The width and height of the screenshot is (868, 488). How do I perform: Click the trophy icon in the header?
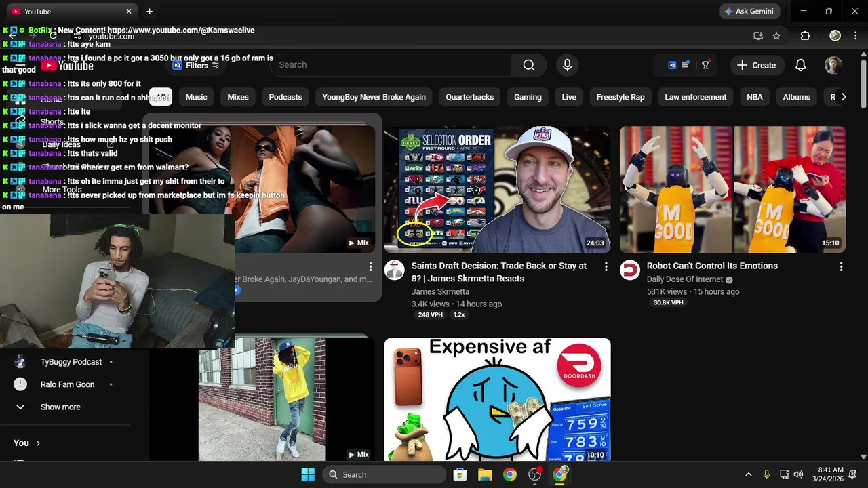coord(706,65)
